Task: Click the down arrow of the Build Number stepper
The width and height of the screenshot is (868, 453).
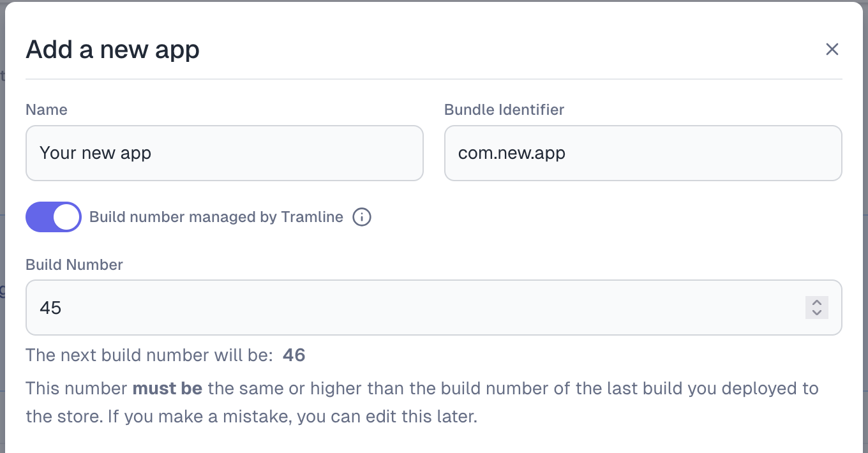Action: [x=816, y=312]
